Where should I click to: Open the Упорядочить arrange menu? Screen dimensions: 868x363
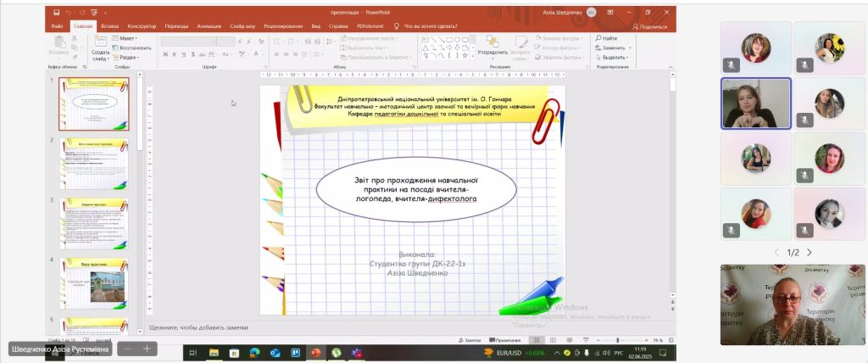point(492,47)
